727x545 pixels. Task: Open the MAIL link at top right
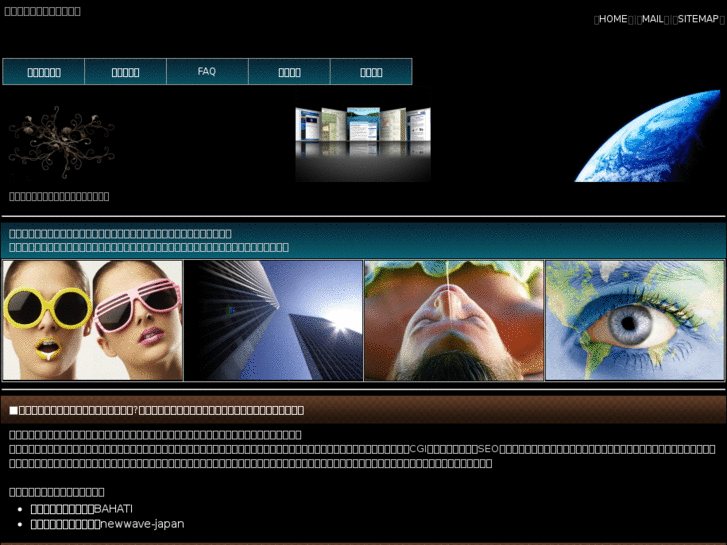pos(652,19)
